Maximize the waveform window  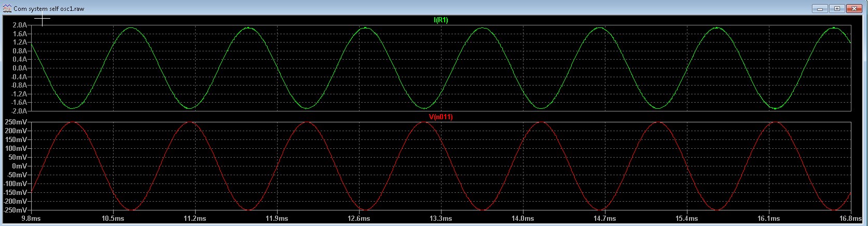coord(837,8)
